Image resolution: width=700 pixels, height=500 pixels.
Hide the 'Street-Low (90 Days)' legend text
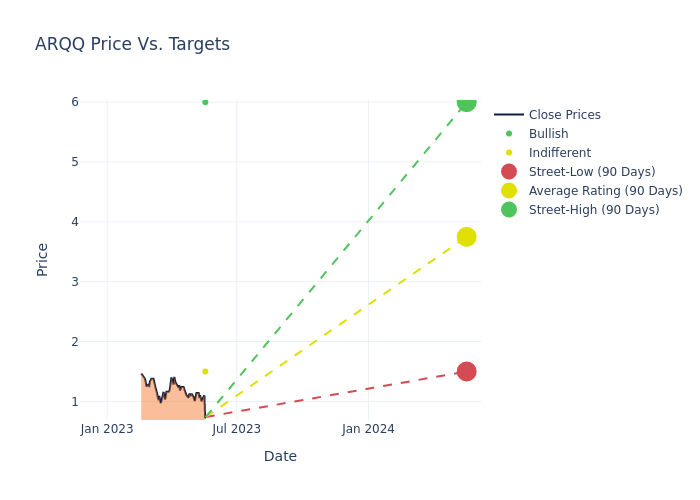pyautogui.click(x=591, y=172)
